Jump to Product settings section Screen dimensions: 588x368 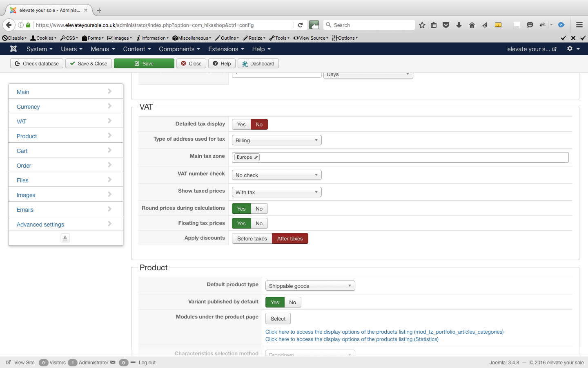pos(66,136)
